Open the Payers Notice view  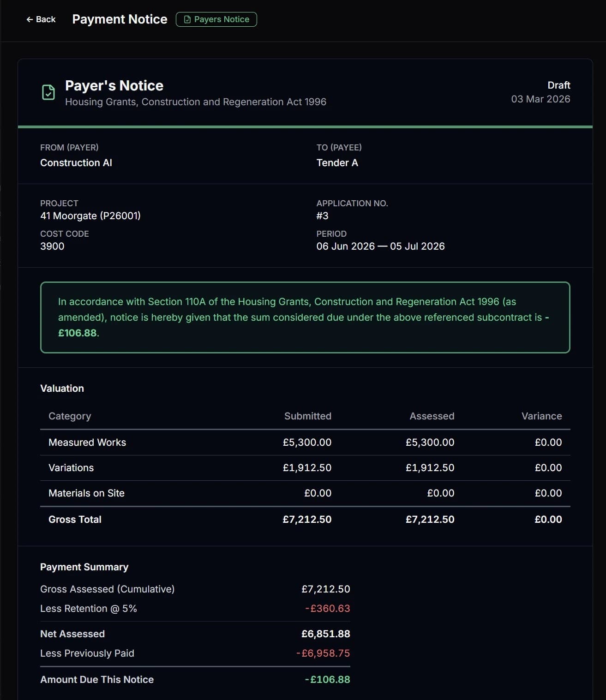216,19
